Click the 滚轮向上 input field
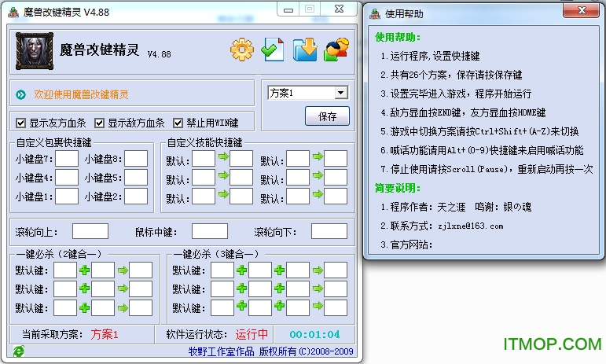 [x=90, y=231]
